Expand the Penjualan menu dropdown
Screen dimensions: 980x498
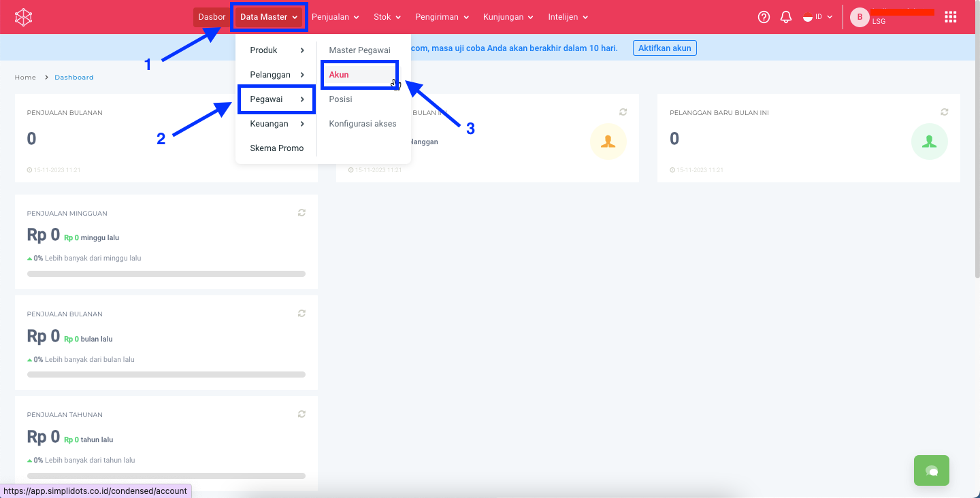pyautogui.click(x=335, y=18)
